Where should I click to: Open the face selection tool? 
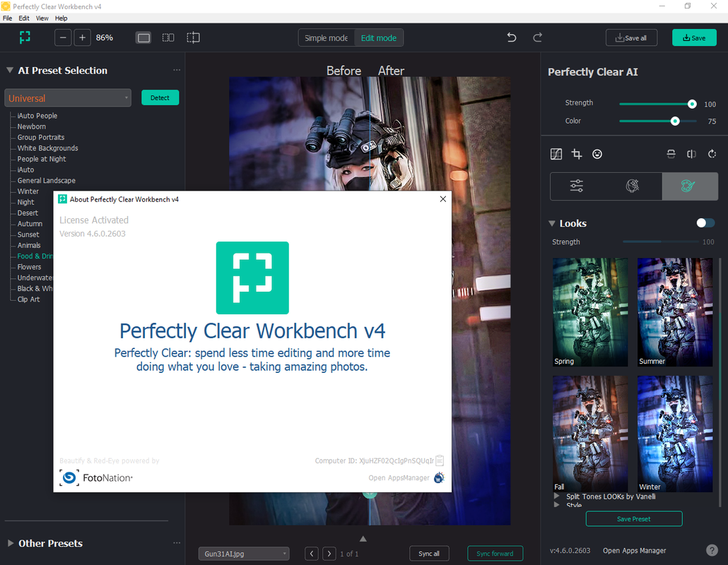click(597, 154)
